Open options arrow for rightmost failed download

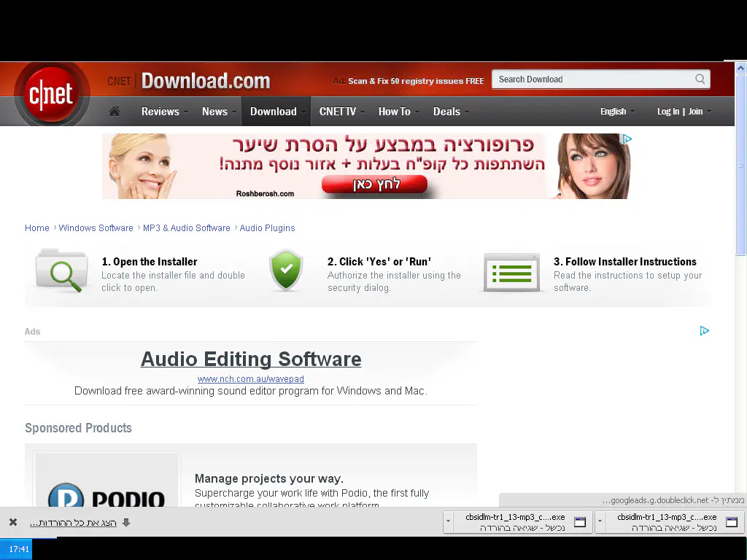[x=600, y=522]
